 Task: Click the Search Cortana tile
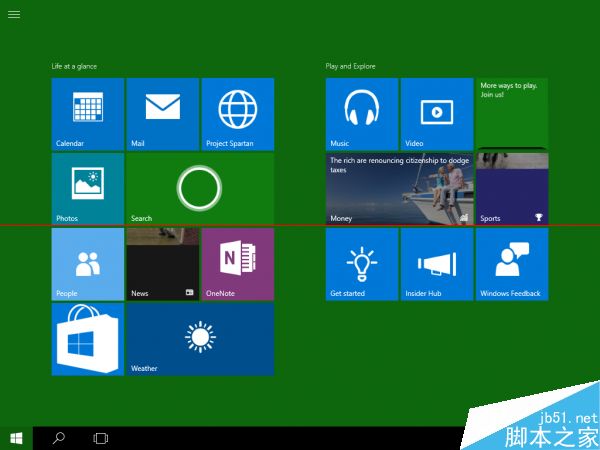click(x=200, y=189)
